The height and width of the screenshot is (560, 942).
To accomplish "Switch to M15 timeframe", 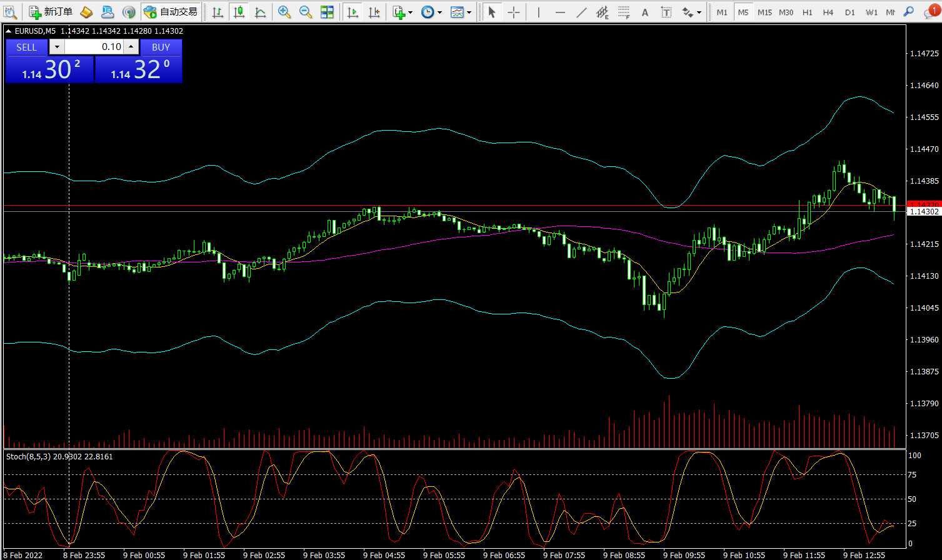I will (764, 12).
